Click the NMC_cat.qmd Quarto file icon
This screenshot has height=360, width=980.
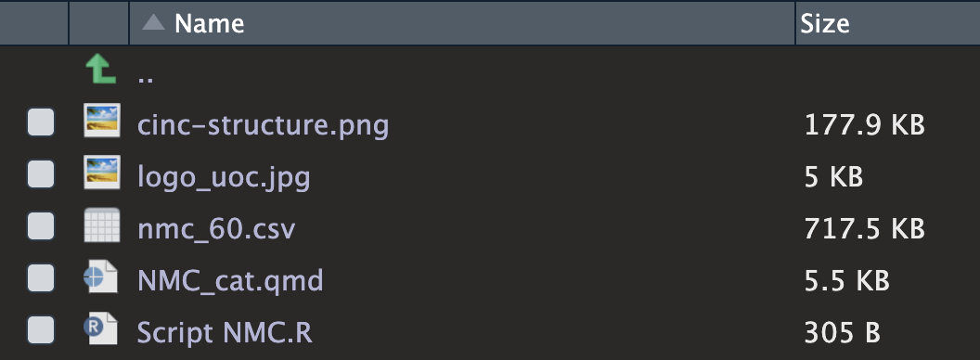[x=100, y=276]
